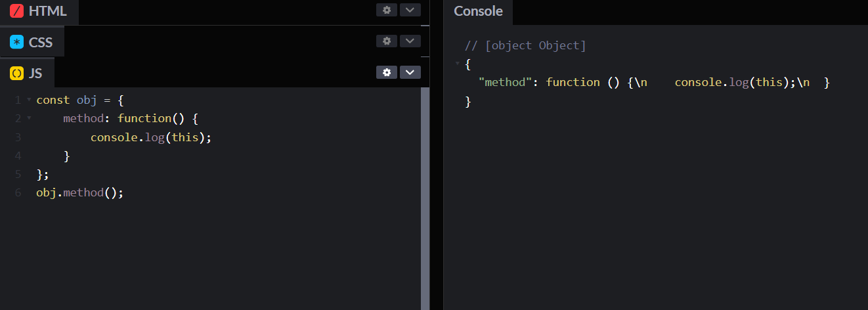Image resolution: width=868 pixels, height=310 pixels.
Task: Click the "method" key in Console output
Action: 506,83
